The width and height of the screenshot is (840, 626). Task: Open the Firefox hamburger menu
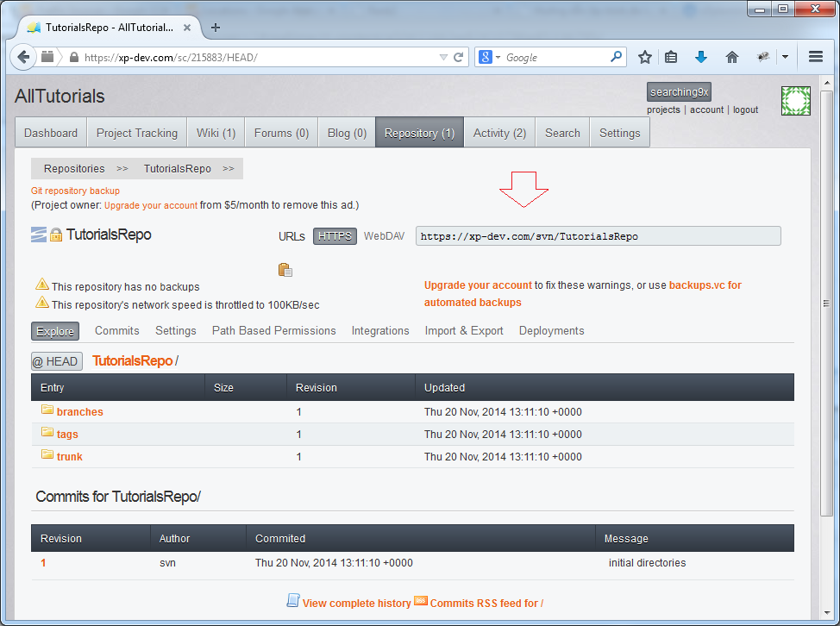(816, 57)
